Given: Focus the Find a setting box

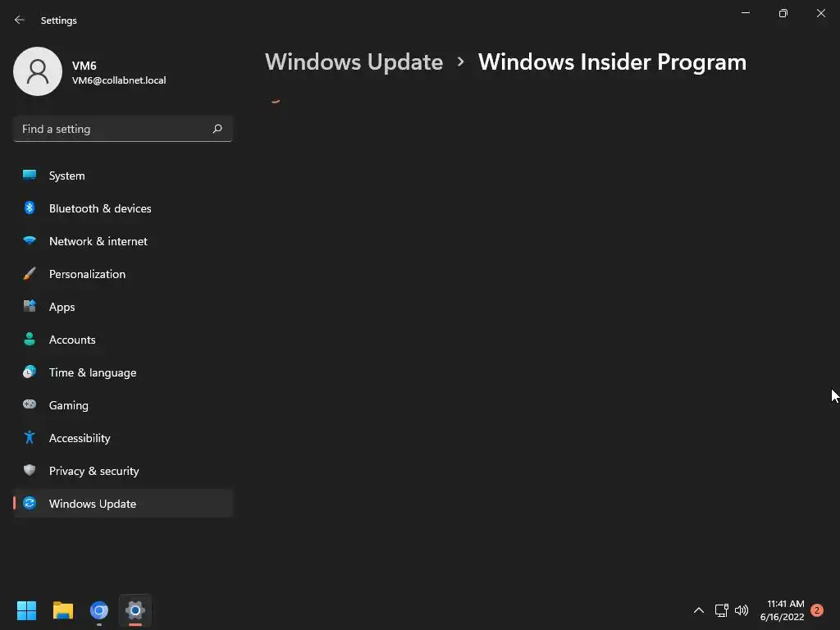Looking at the screenshot, I should coord(123,129).
